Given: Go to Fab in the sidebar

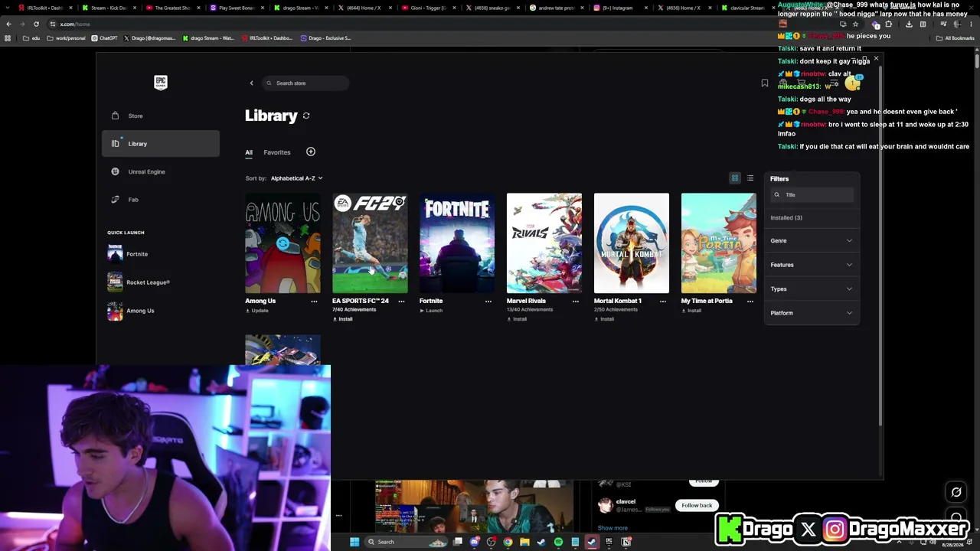Looking at the screenshot, I should pos(161,200).
